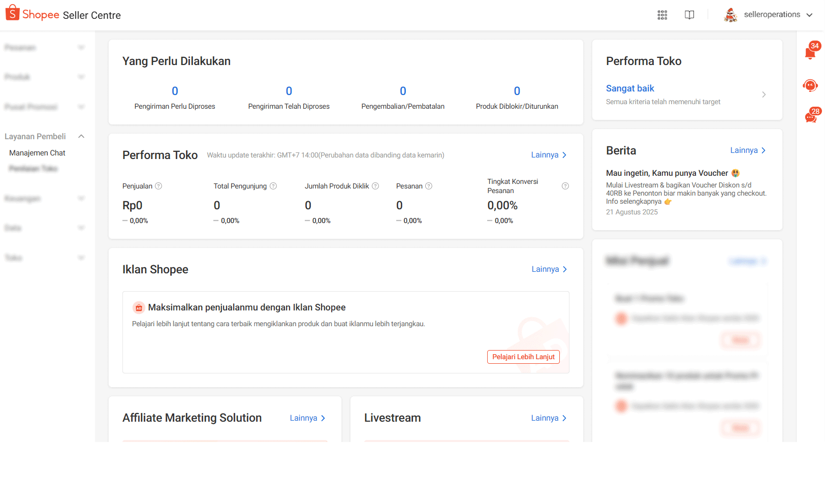Click the Rp0 Penjualan value
This screenshot has height=504, width=825.
pos(133,206)
